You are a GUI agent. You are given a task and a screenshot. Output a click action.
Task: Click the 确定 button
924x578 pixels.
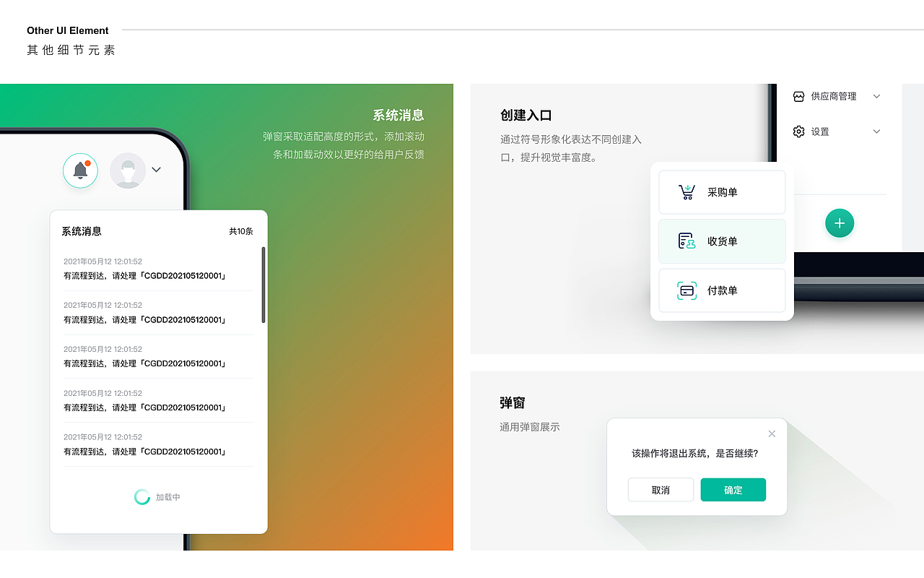pos(733,490)
